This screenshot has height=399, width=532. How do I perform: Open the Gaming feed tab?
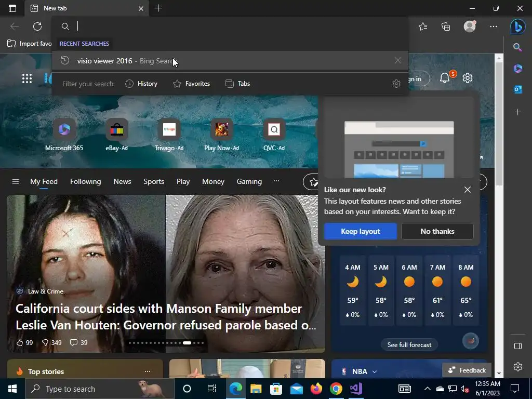249,181
